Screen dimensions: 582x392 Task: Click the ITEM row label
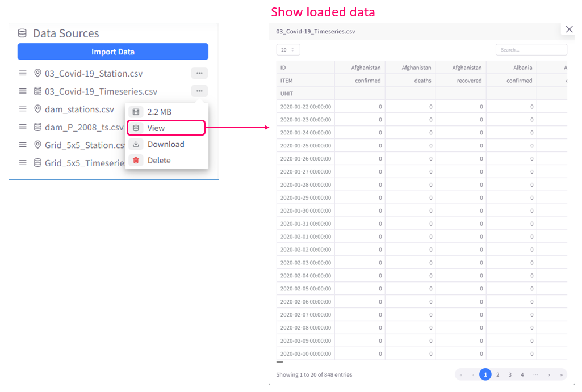[x=305, y=81]
